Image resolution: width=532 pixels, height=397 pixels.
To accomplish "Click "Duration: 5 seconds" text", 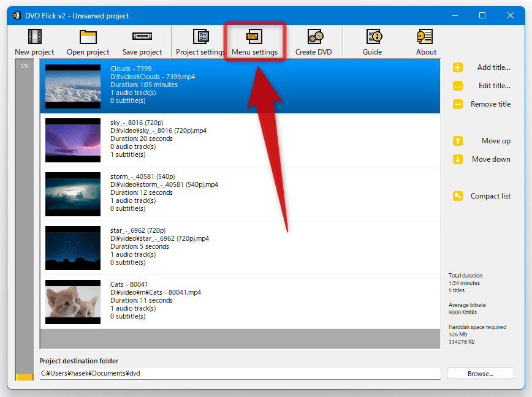I will [140, 246].
